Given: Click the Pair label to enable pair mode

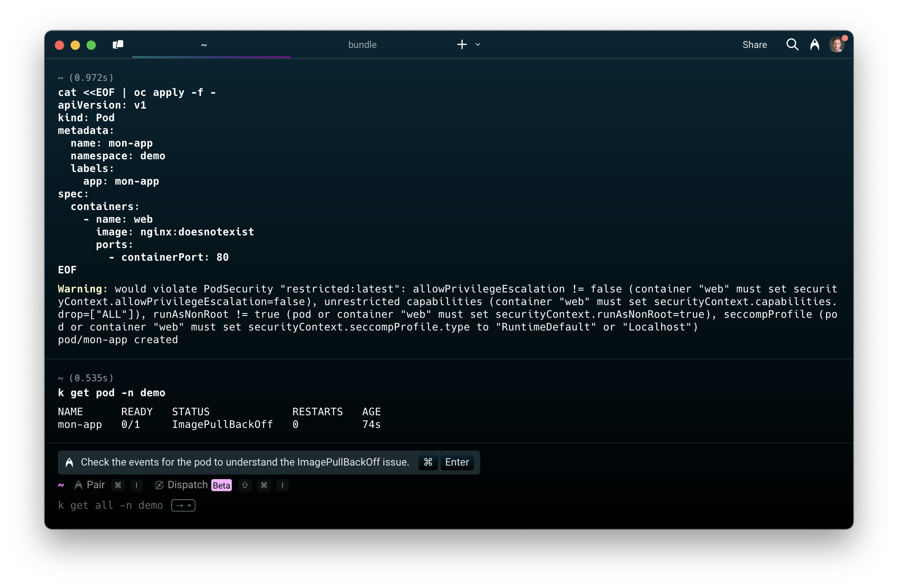Looking at the screenshot, I should [x=96, y=485].
